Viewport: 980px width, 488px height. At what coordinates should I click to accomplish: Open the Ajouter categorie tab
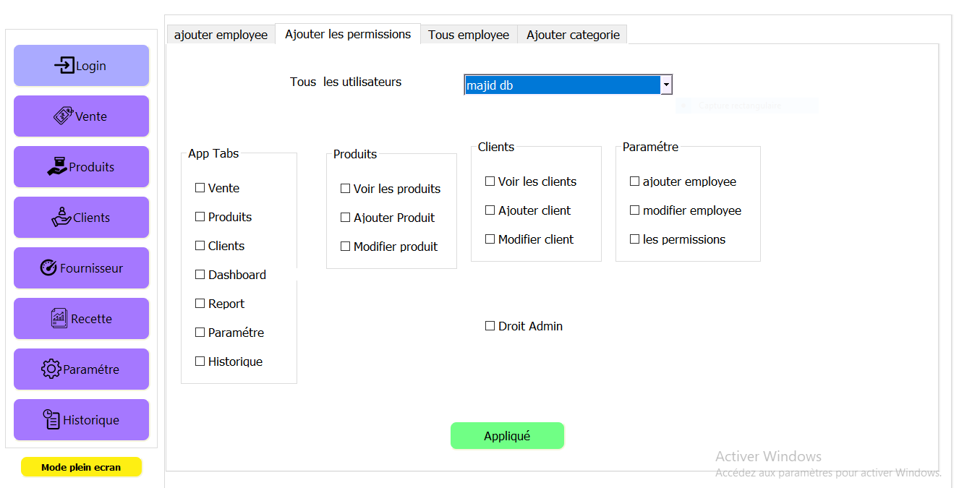tap(572, 34)
